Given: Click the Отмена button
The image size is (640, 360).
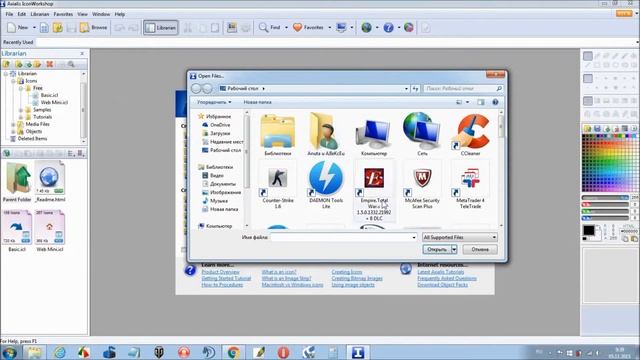Looking at the screenshot, I should click(480, 249).
